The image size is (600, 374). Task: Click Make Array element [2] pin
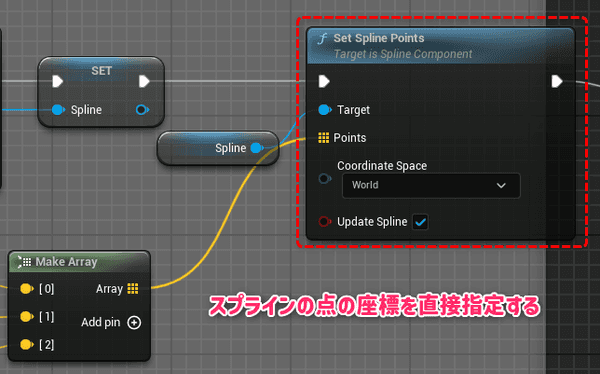[26, 345]
